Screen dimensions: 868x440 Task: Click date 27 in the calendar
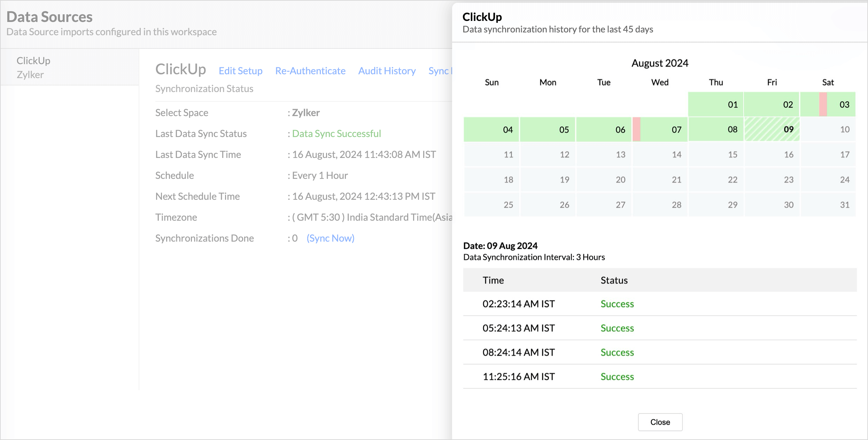point(604,205)
